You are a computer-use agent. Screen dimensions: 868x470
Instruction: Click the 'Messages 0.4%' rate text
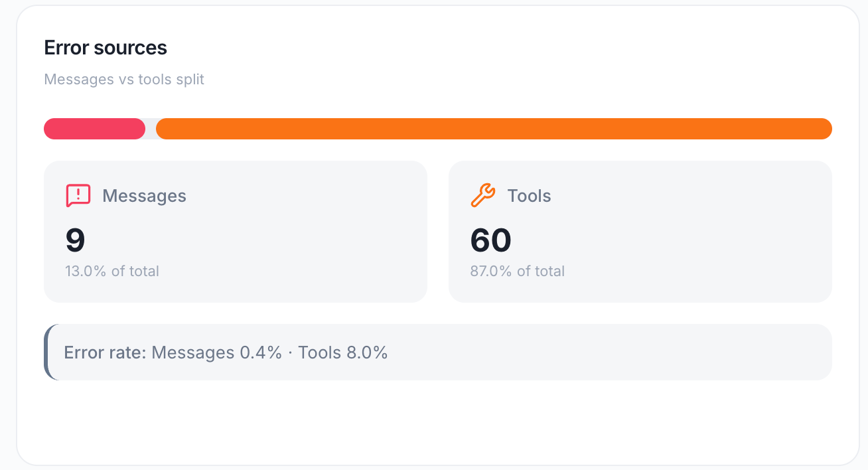217,352
